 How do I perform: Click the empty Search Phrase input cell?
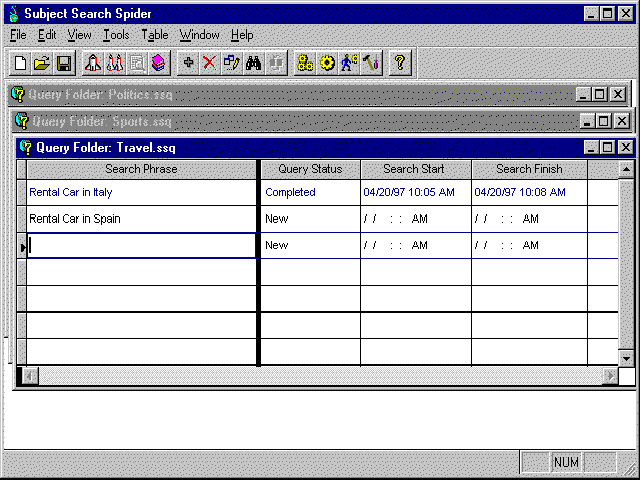(141, 245)
